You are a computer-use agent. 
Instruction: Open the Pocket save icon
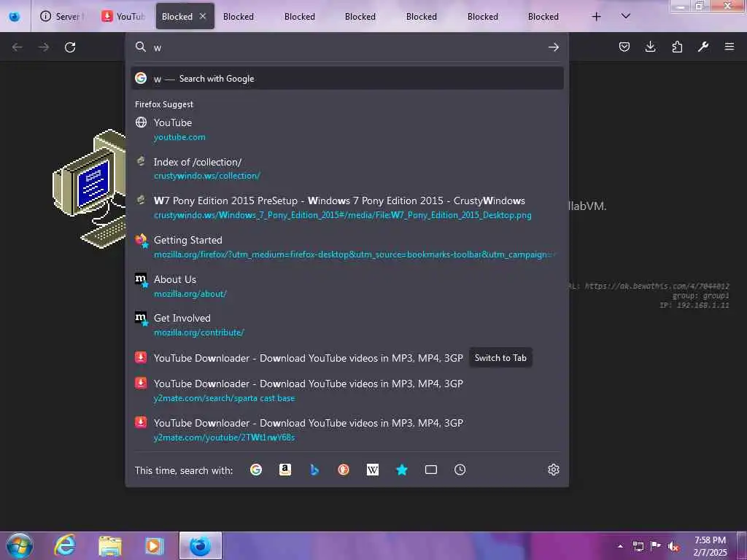624,47
